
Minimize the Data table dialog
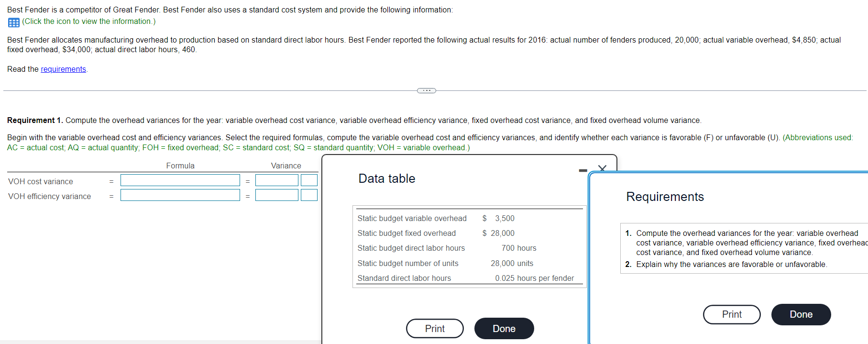(583, 170)
